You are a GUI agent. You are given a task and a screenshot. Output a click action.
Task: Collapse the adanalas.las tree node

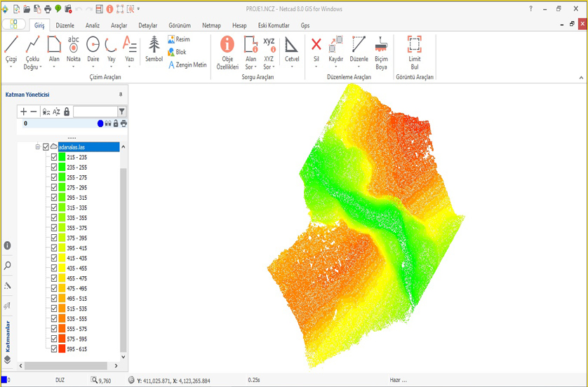38,147
